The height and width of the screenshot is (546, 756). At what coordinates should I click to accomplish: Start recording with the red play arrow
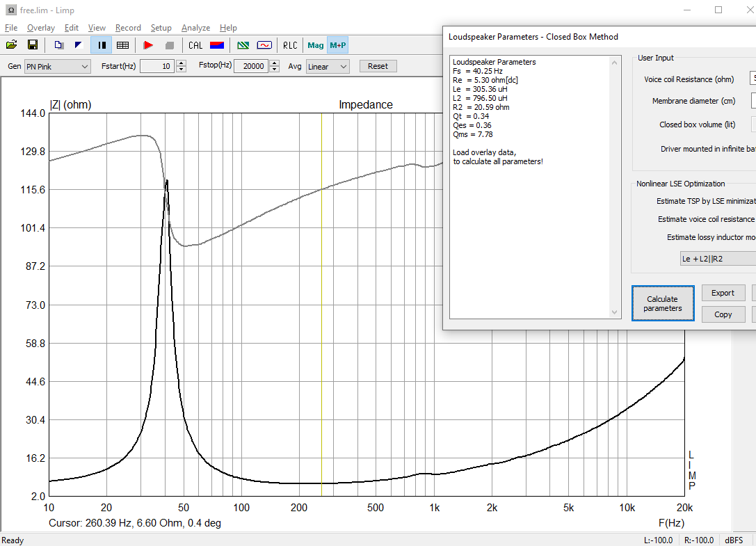[149, 45]
